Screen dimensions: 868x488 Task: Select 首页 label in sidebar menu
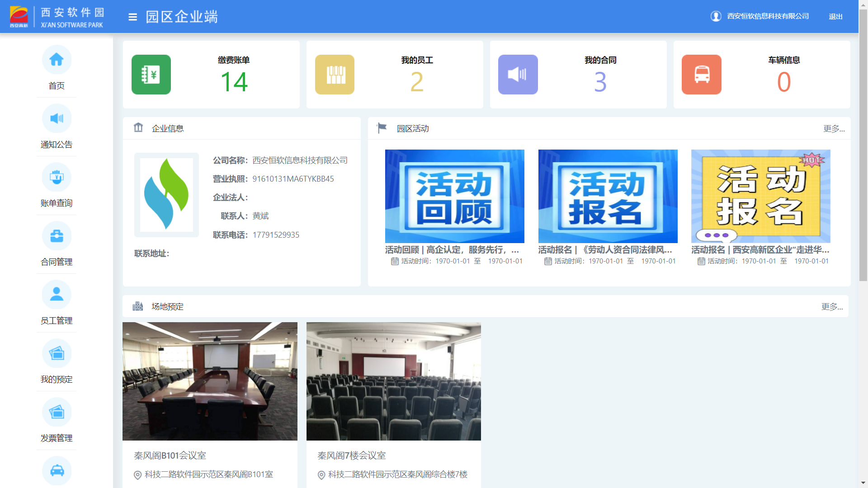[57, 86]
